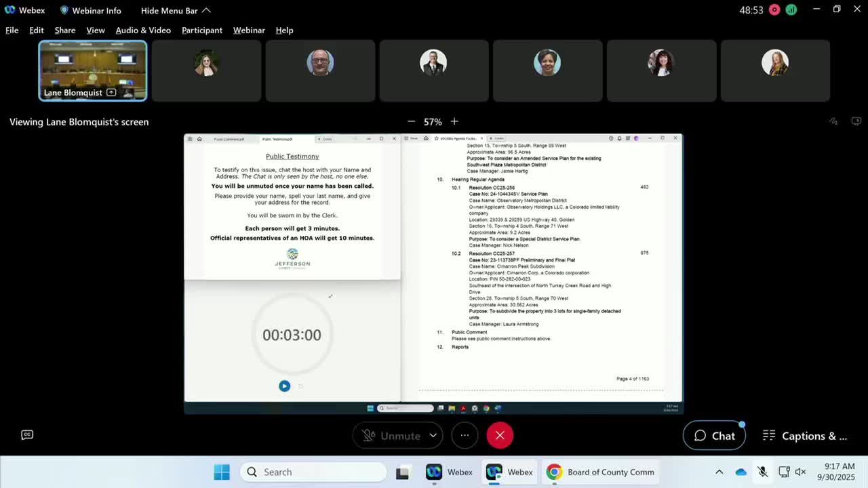Expand the audio options arrow beside Unmute
This screenshot has height=488, width=868.
(433, 435)
